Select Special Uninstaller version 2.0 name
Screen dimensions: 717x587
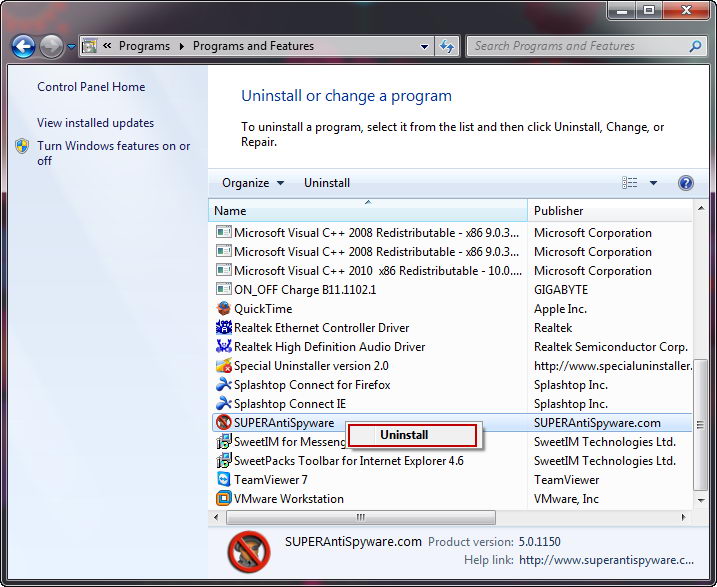[x=311, y=366]
